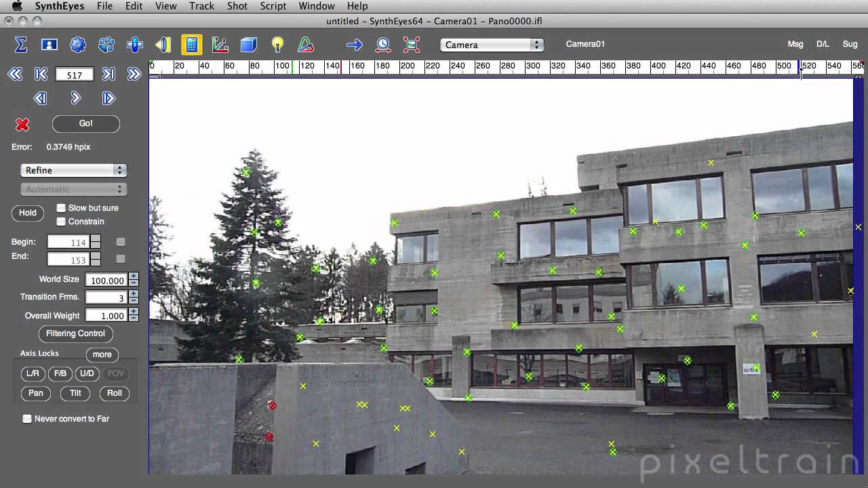Click the Go! solve button

(85, 123)
